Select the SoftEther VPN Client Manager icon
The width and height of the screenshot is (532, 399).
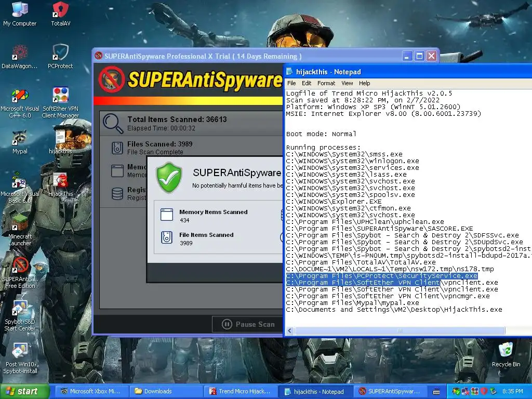coord(60,102)
